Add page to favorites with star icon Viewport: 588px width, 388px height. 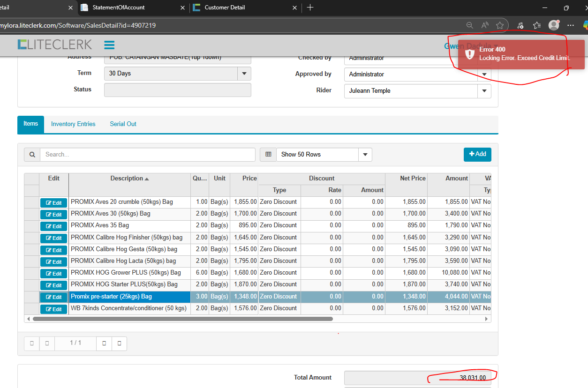[x=500, y=25]
